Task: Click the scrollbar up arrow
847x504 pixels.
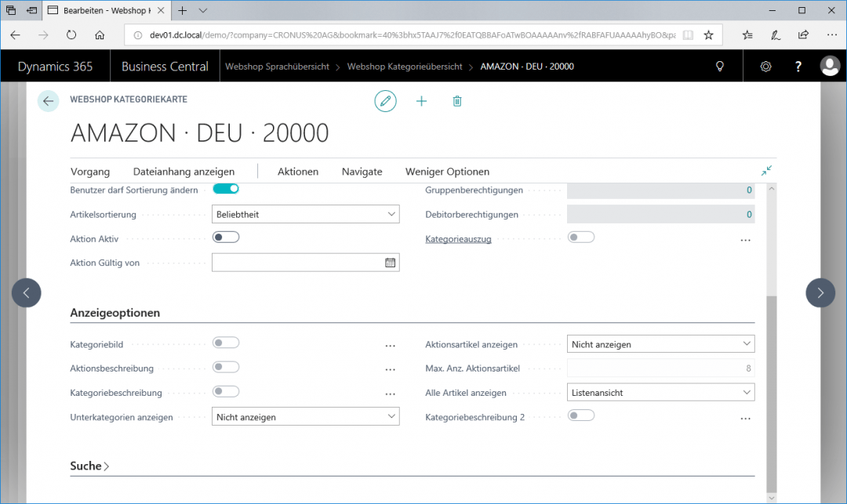Action: point(772,189)
